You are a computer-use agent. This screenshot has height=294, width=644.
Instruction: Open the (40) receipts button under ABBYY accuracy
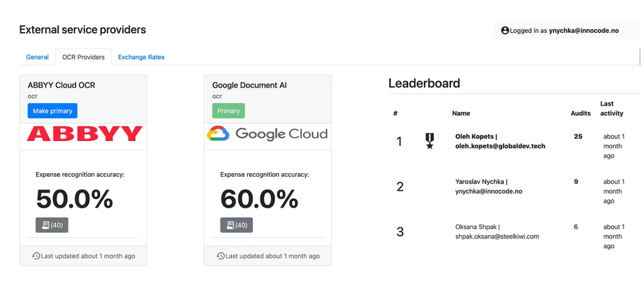click(x=52, y=225)
